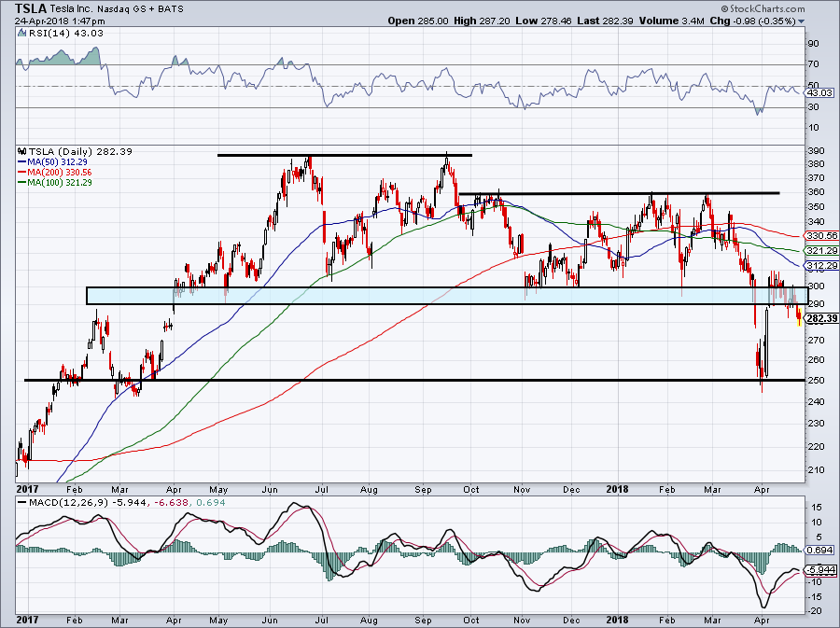Click the -20 label on the MACD axis
Viewport: 840px width, 628px height.
(x=815, y=611)
